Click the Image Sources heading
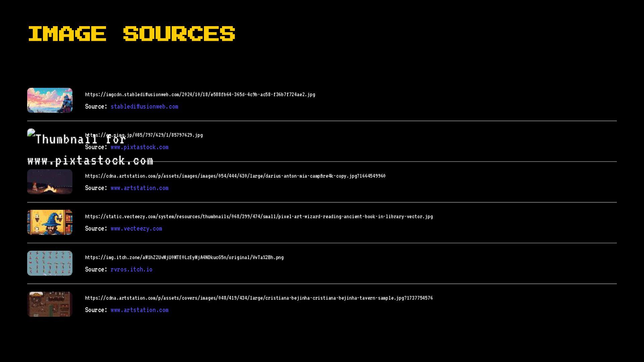 [x=131, y=34]
